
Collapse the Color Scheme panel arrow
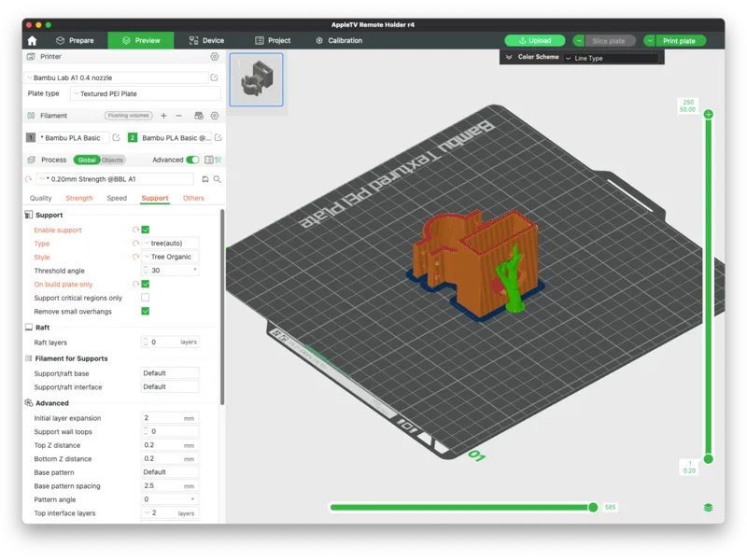(509, 57)
